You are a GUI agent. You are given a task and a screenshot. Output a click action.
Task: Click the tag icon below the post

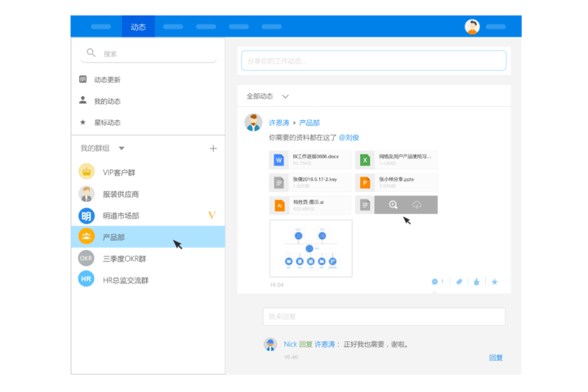point(458,282)
